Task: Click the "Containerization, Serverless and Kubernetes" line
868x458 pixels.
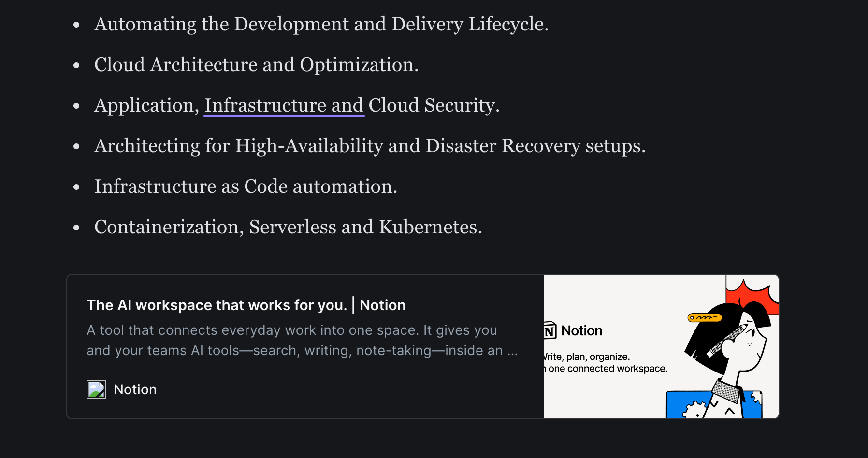Action: pos(288,227)
